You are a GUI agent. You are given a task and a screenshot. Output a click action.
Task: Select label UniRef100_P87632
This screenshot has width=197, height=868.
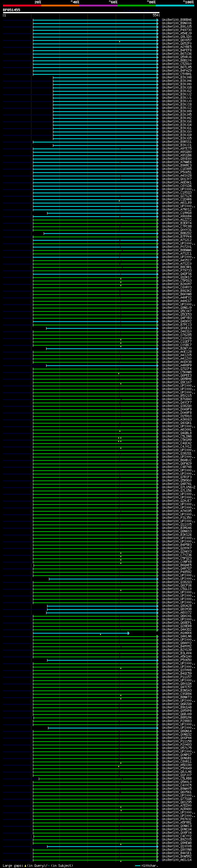click(176, 819)
